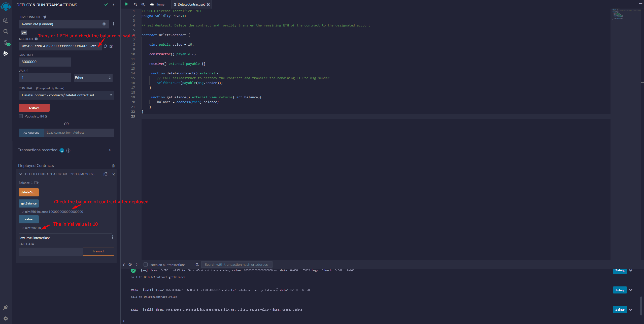The width and height of the screenshot is (644, 324).
Task: Run the script with the green play icon
Action: click(126, 4)
